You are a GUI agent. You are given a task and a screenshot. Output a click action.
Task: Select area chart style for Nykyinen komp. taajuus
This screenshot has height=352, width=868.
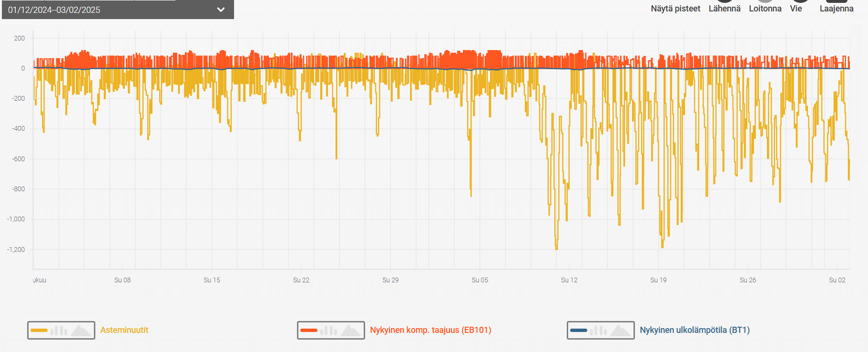(351, 330)
